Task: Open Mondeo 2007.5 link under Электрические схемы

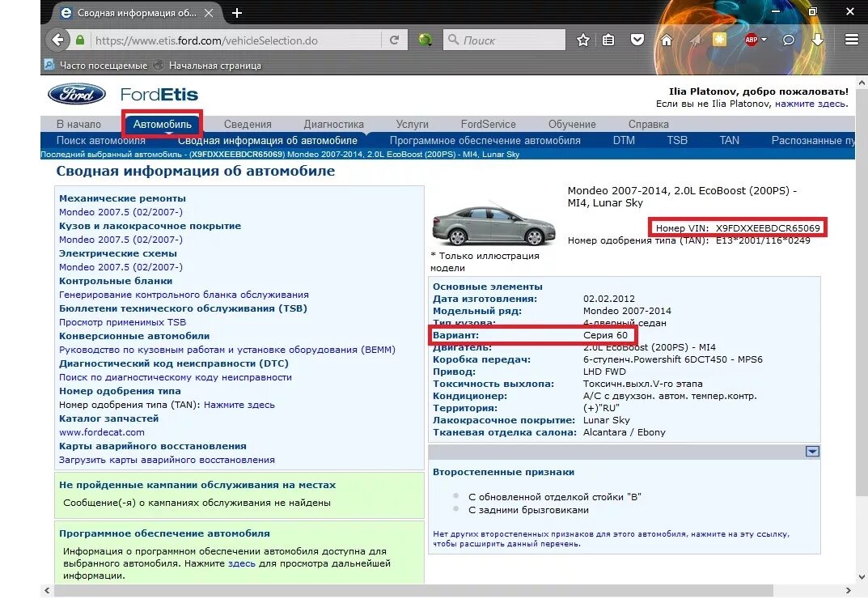Action: click(x=121, y=266)
